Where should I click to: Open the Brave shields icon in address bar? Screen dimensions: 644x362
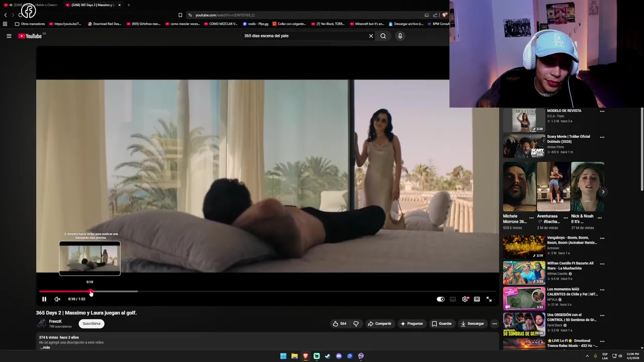(446, 15)
